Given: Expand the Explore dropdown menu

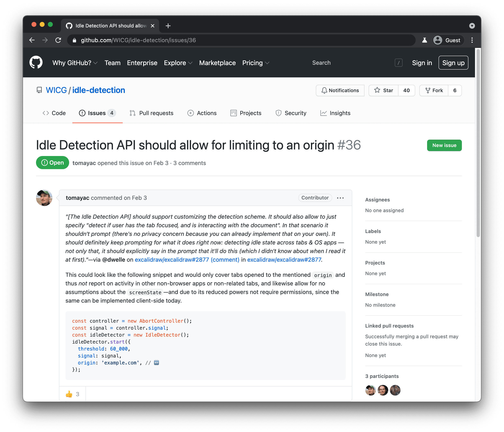Looking at the screenshot, I should 177,63.
